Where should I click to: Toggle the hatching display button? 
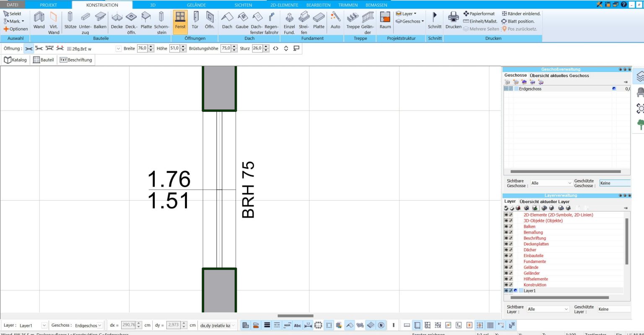(246, 325)
